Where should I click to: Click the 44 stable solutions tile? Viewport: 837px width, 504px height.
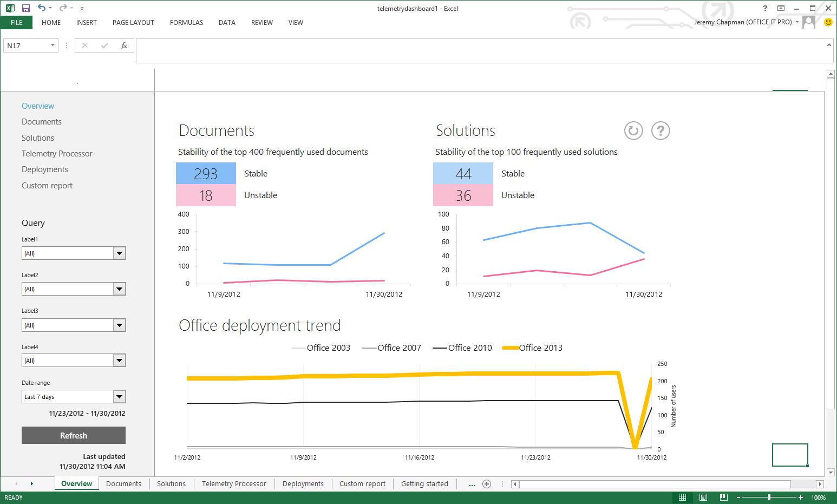click(463, 173)
